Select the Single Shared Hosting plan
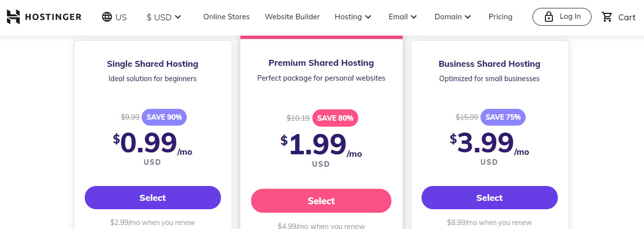 153,198
